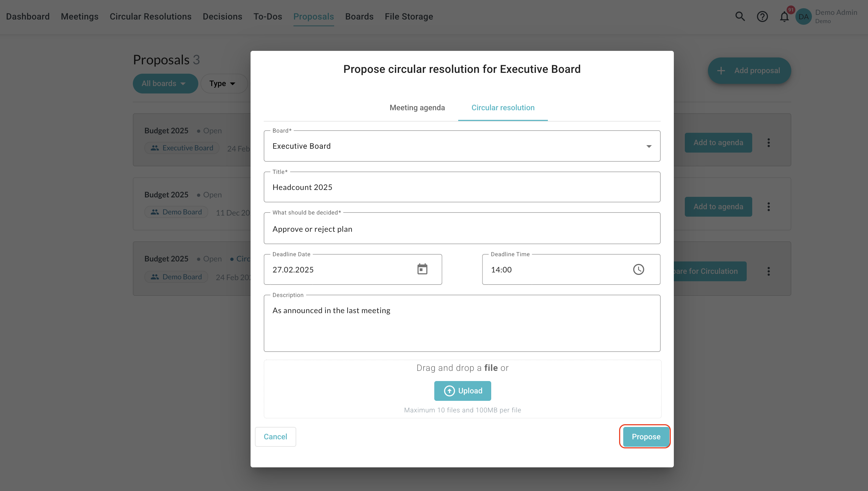This screenshot has height=491, width=868.
Task: Expand the Type filter dropdown
Action: tap(223, 84)
